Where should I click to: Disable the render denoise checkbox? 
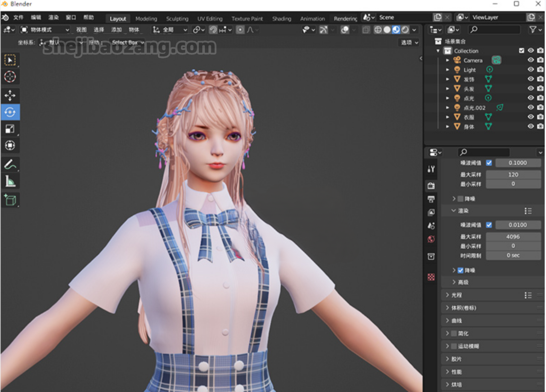pos(460,270)
